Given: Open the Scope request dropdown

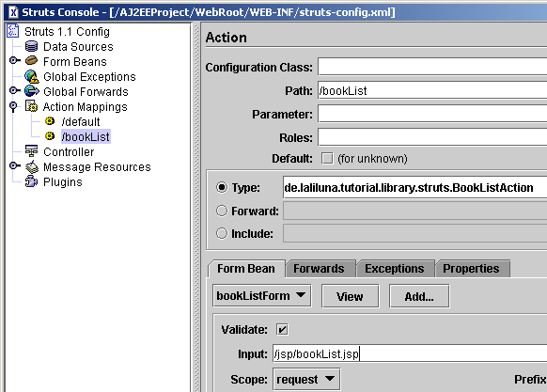Looking at the screenshot, I should 306,379.
